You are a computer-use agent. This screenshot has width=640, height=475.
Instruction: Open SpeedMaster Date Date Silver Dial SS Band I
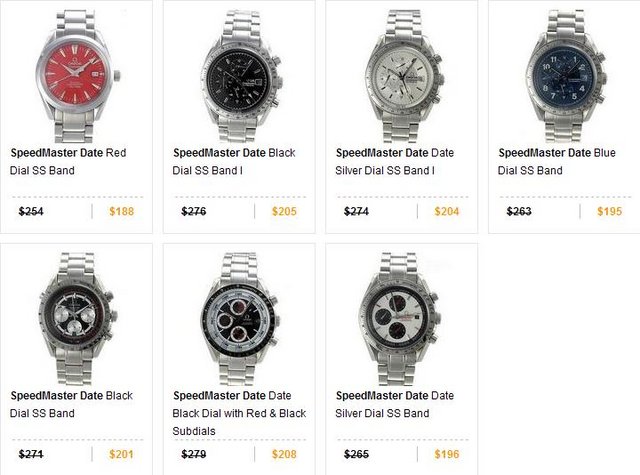395,162
